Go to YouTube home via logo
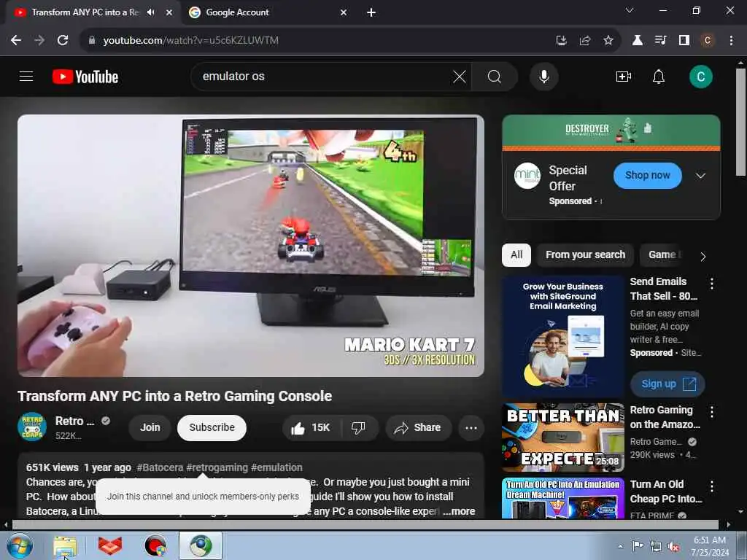Screen dimensions: 747x560 85,77
